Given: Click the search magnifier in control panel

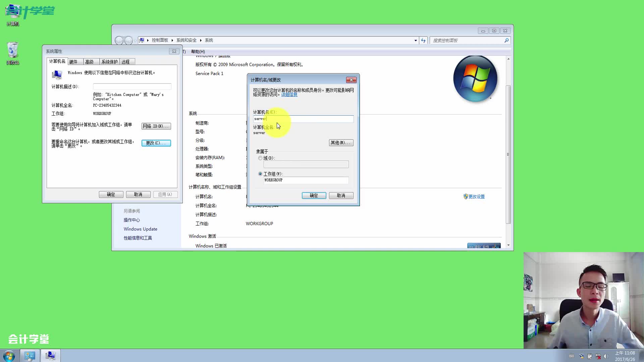Looking at the screenshot, I should pos(506,40).
